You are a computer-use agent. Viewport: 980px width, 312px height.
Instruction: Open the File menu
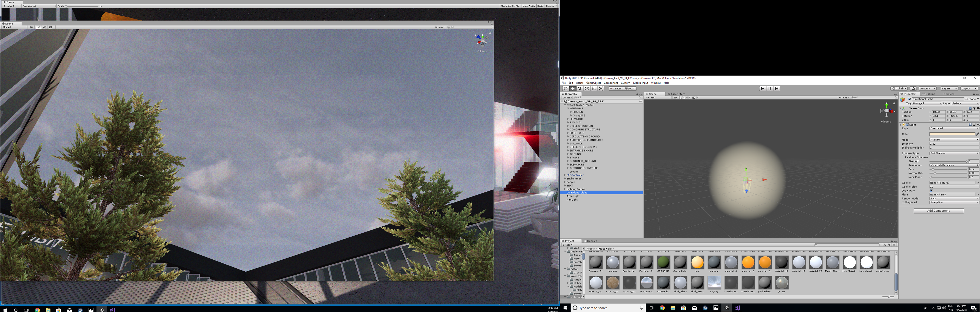(x=564, y=83)
